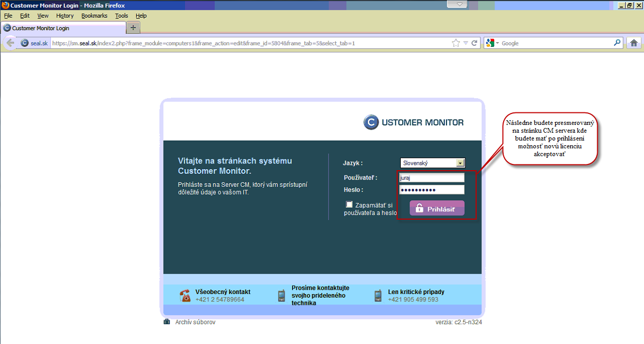Select the Customer Monitor Login tab
Screen dimensions: 644x344
pos(62,28)
